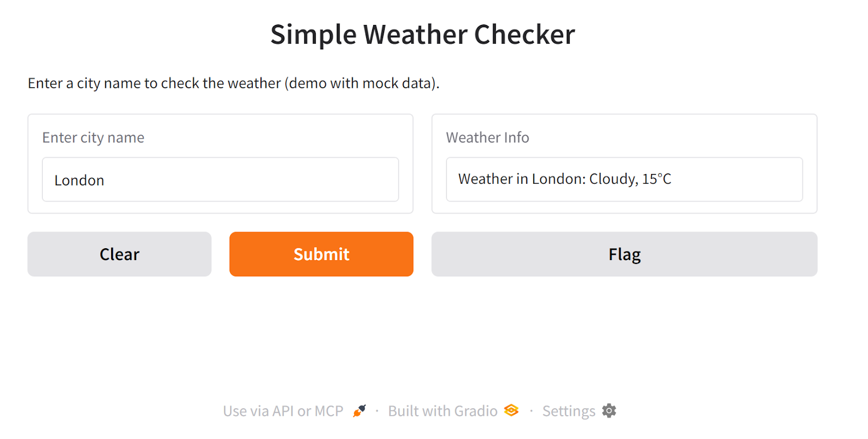
Task: Click the 'Enter city name' label
Action: pos(93,138)
